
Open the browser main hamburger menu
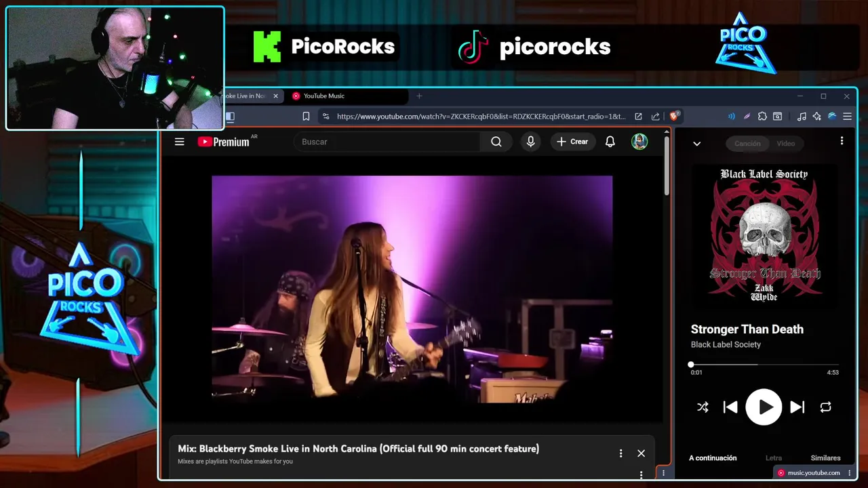point(848,117)
